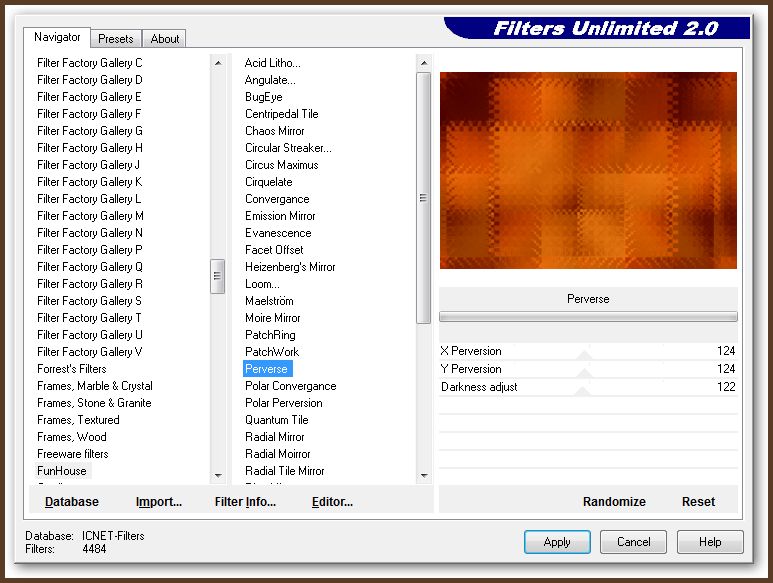
Task: Click the up arrow of filter list scrollbar
Action: click(x=423, y=63)
